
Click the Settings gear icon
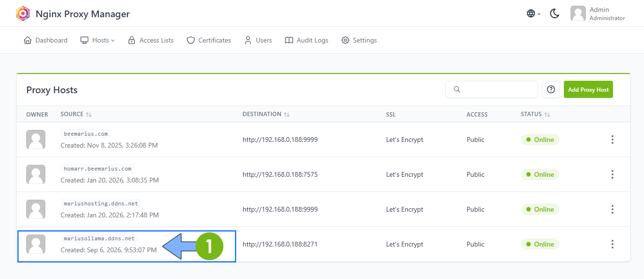(x=345, y=40)
